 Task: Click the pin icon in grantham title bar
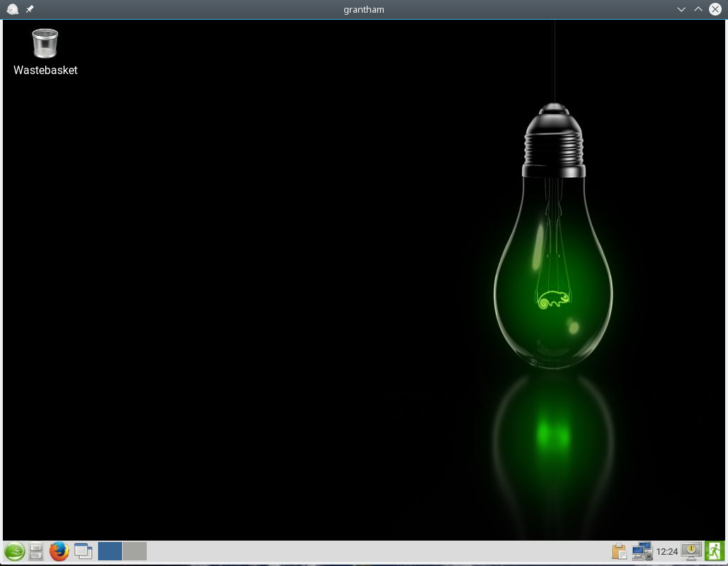(x=30, y=9)
